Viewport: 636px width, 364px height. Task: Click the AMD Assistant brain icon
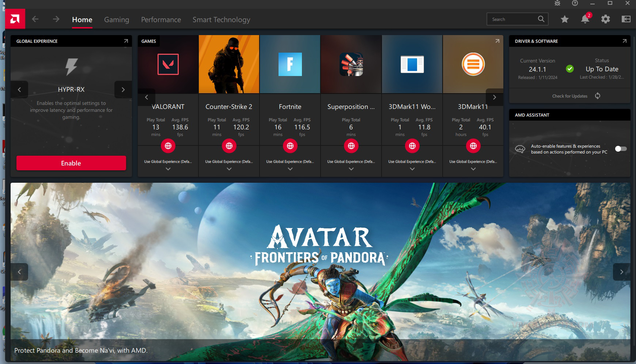click(x=520, y=149)
